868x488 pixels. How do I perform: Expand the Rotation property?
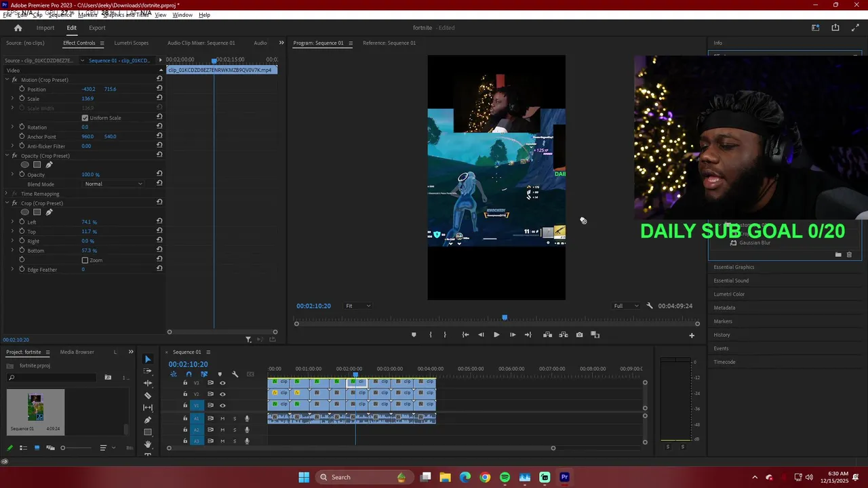click(x=12, y=127)
